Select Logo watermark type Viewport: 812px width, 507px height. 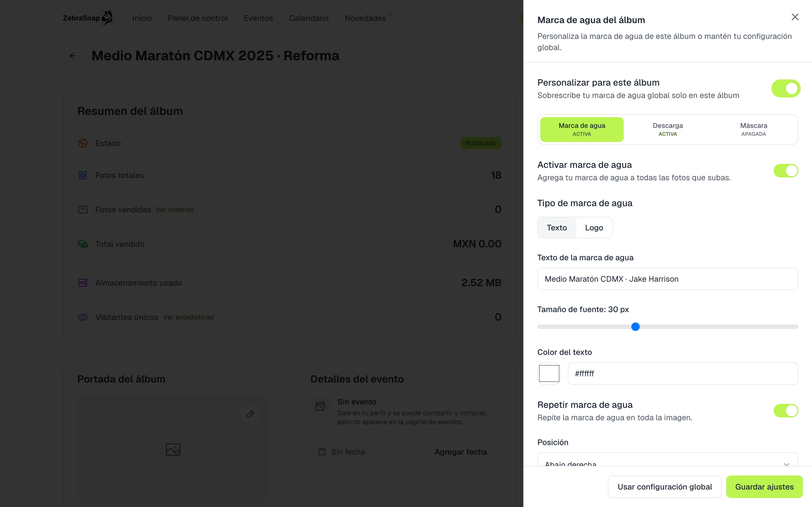pyautogui.click(x=594, y=228)
